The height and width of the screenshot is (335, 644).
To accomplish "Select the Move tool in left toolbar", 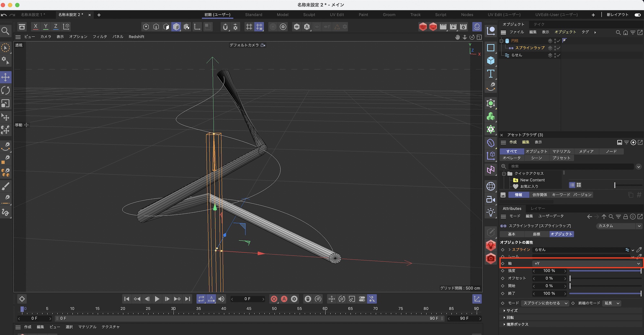I will [5, 77].
